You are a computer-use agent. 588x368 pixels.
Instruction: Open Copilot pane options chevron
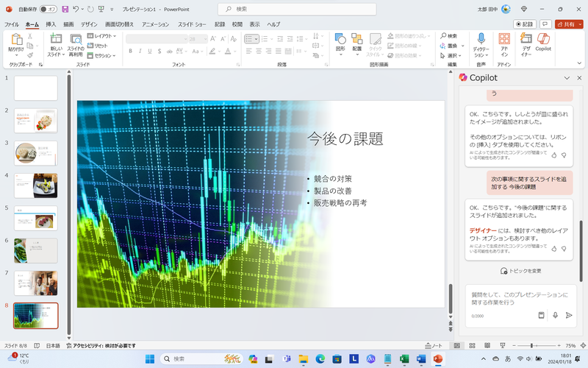point(567,78)
